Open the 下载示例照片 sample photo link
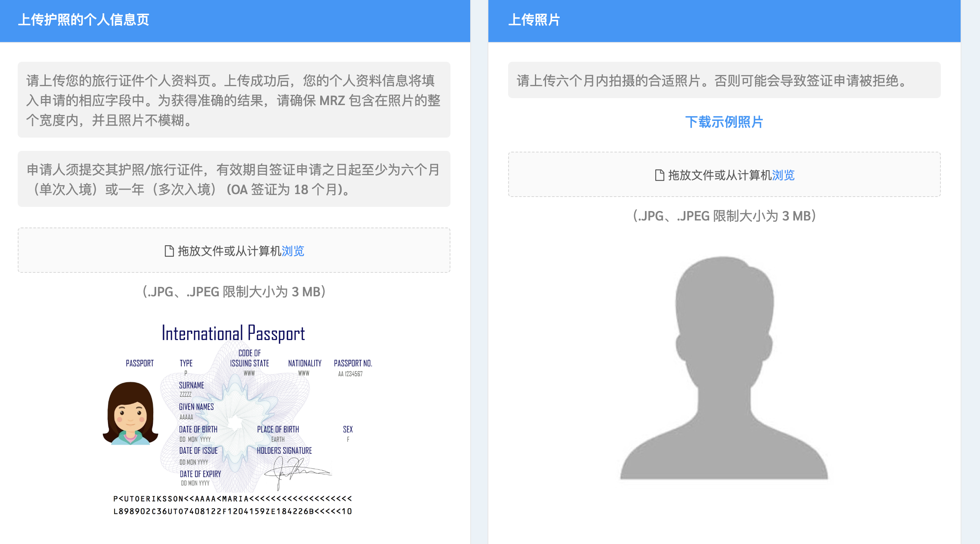The height and width of the screenshot is (544, 980). [x=724, y=122]
